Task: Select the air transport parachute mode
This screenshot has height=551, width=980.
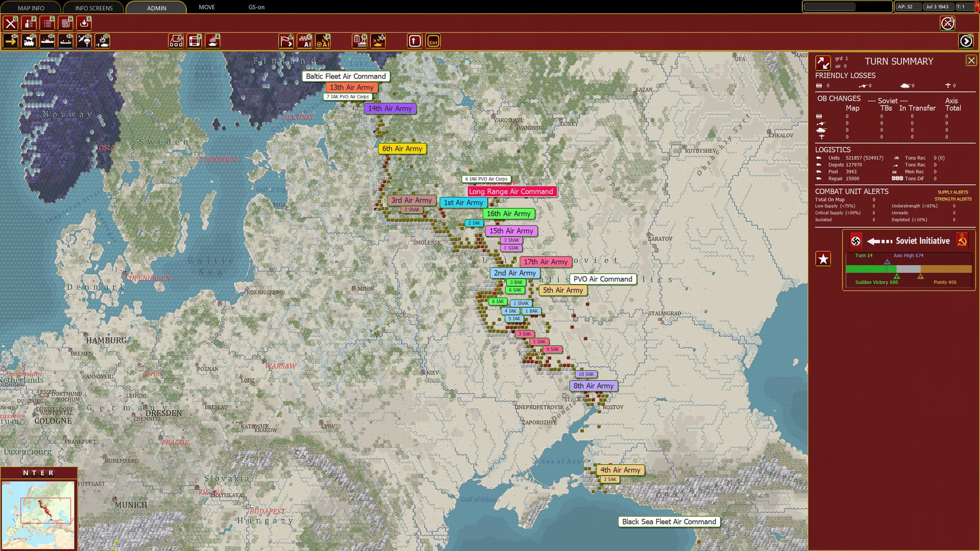Action: tap(84, 41)
